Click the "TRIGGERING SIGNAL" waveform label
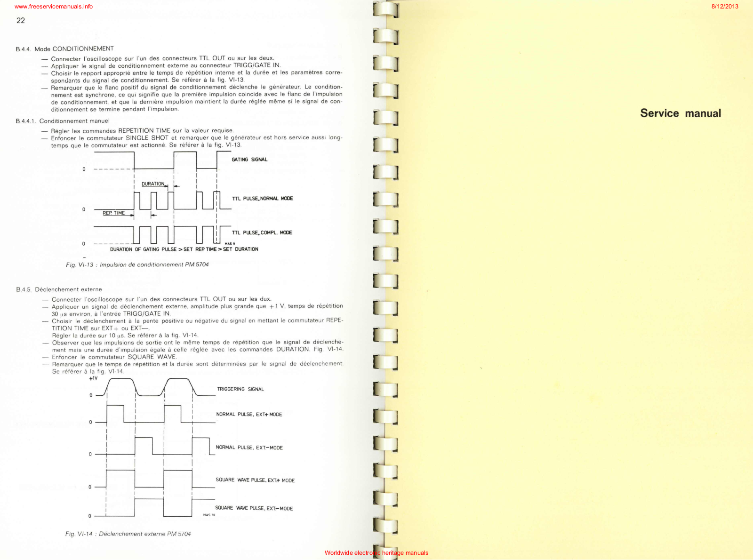This screenshot has width=753, height=560. click(240, 389)
